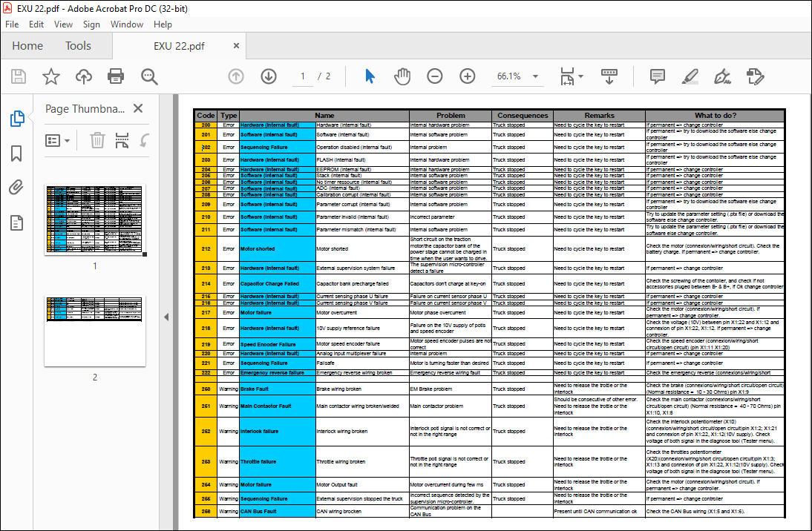812x531 pixels.
Task: Collapse the navigation sidebar with the arrow
Action: point(167,315)
